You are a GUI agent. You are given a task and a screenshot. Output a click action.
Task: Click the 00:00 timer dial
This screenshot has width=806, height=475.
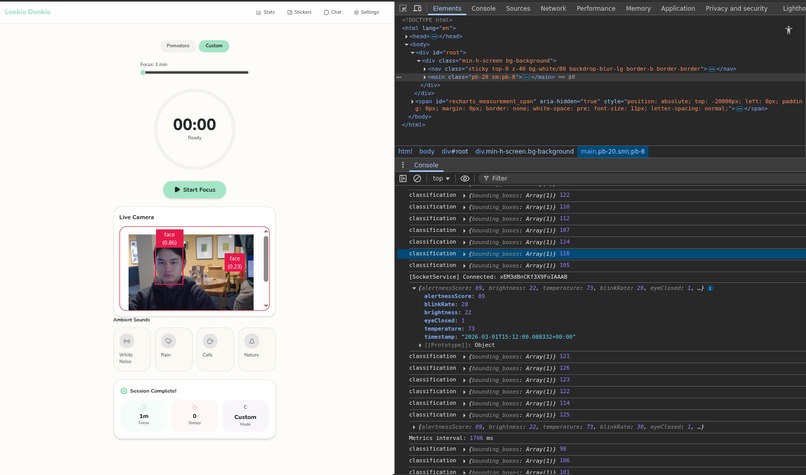pyautogui.click(x=194, y=129)
